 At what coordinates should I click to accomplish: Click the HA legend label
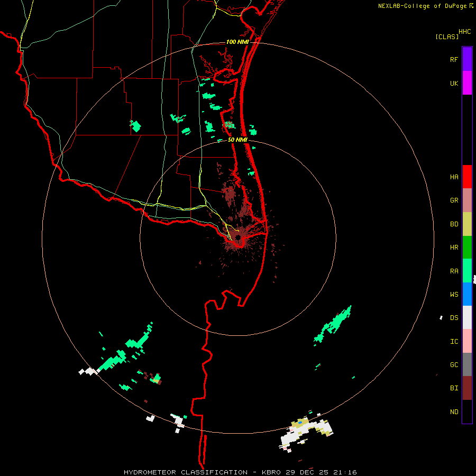(x=454, y=177)
